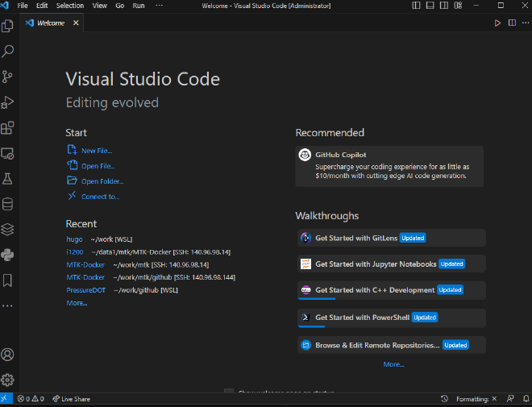Open the Explorer view in activity bar

tap(7, 26)
